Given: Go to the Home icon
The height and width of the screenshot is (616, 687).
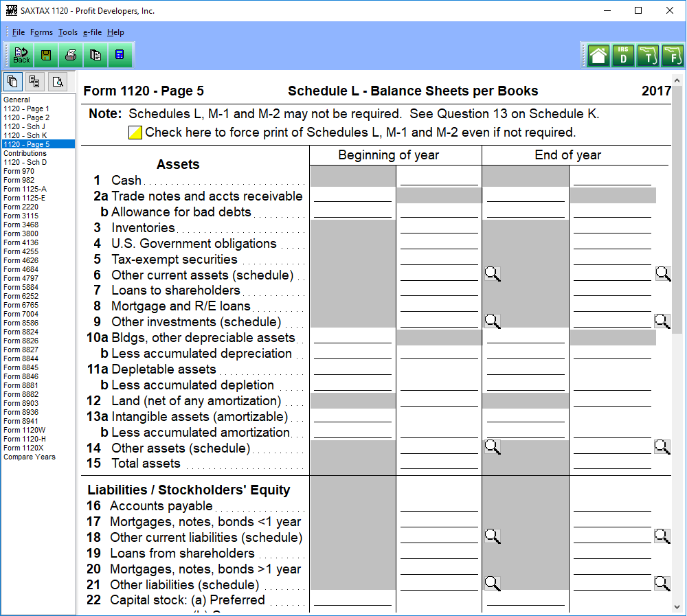Looking at the screenshot, I should coord(598,56).
